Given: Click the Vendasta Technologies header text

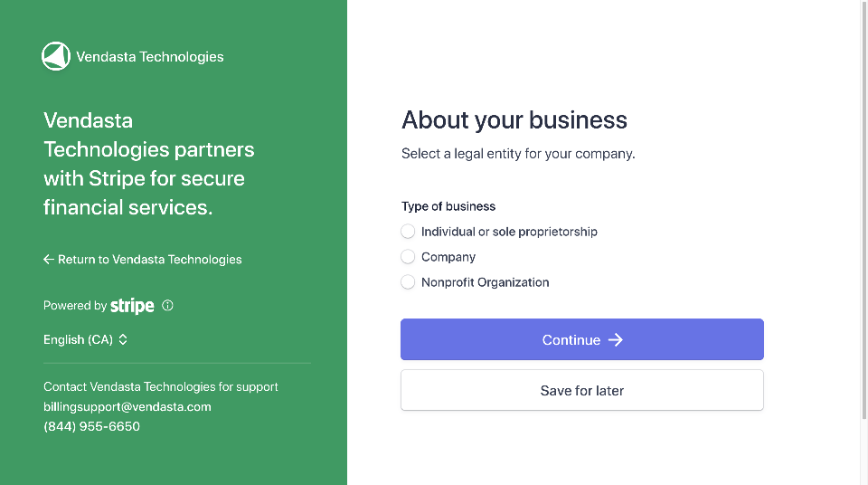Looking at the screenshot, I should point(150,56).
